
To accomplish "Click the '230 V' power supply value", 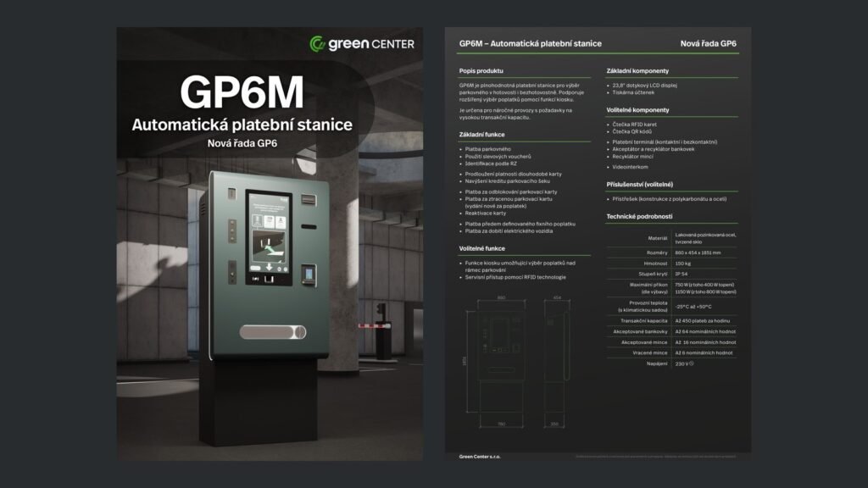I will [x=684, y=363].
